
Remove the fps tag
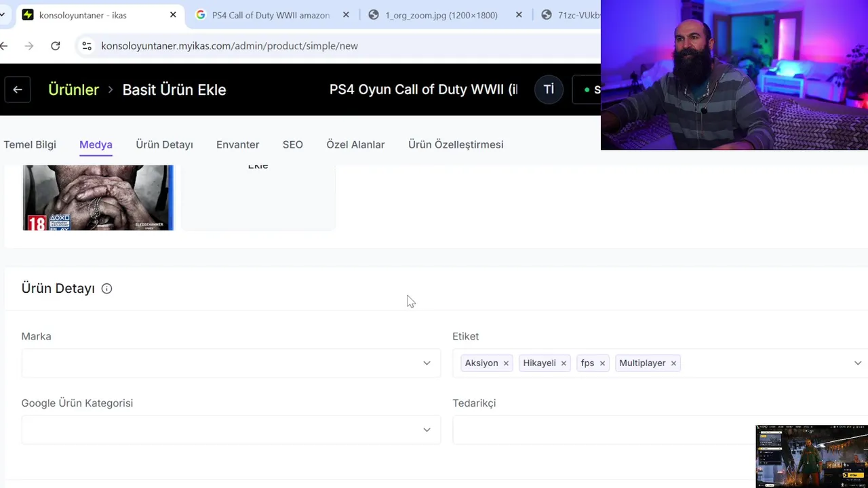tap(602, 363)
